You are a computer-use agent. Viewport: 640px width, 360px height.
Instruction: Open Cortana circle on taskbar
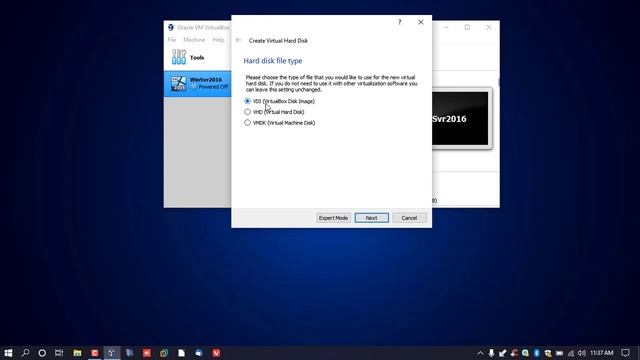click(x=42, y=353)
